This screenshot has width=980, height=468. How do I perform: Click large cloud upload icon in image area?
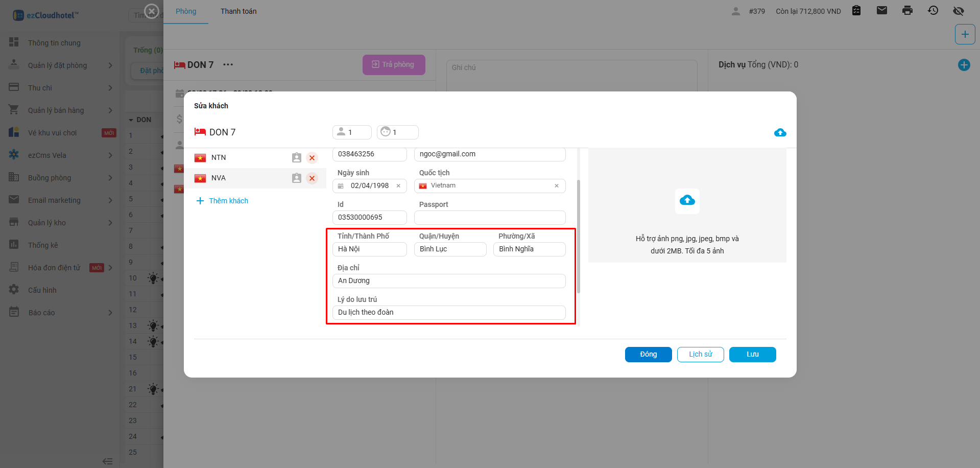click(687, 200)
